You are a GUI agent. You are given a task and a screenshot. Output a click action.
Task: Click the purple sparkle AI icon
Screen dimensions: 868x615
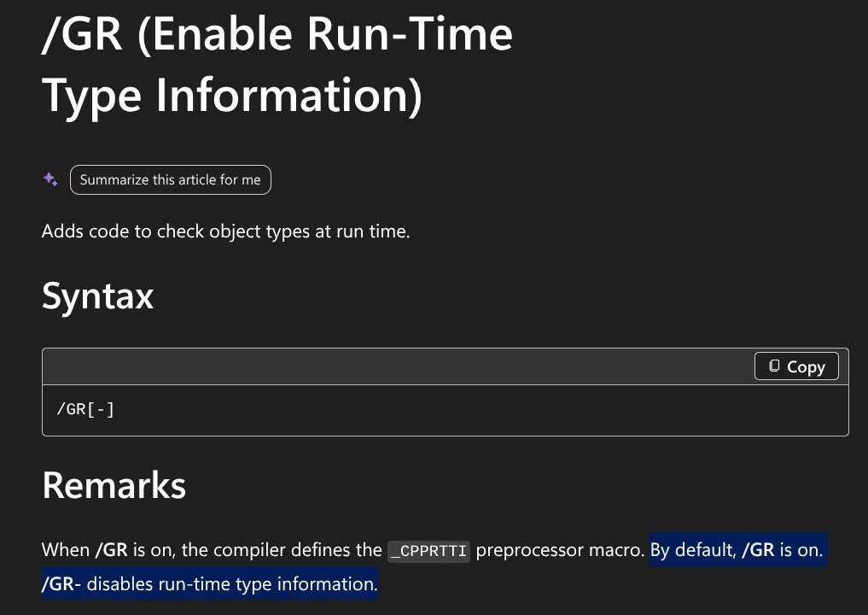coord(50,179)
